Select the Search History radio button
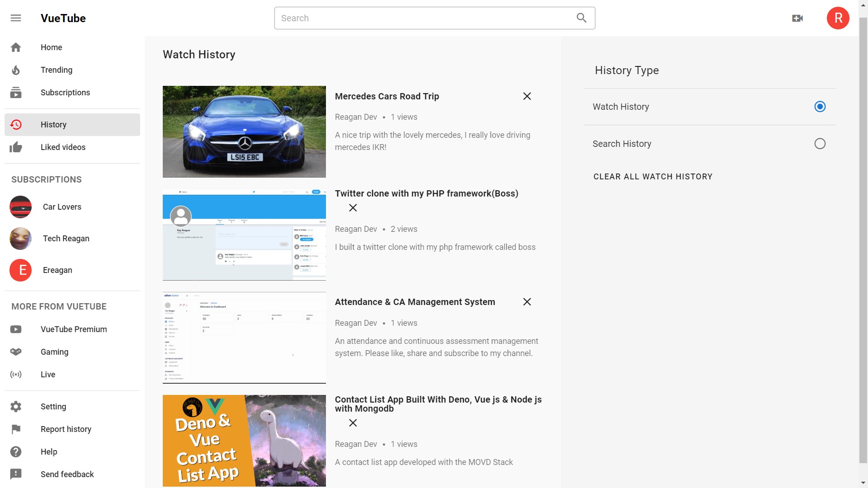This screenshot has height=488, width=868. tap(820, 144)
